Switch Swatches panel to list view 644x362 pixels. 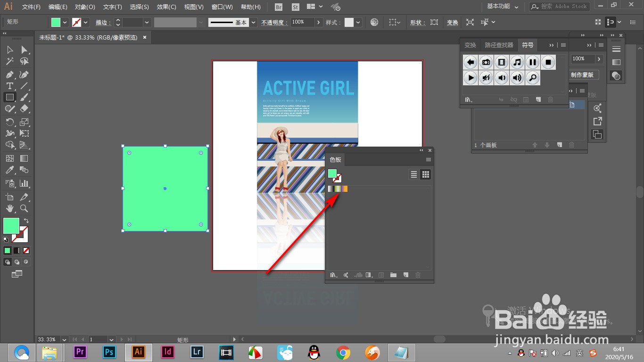[414, 174]
